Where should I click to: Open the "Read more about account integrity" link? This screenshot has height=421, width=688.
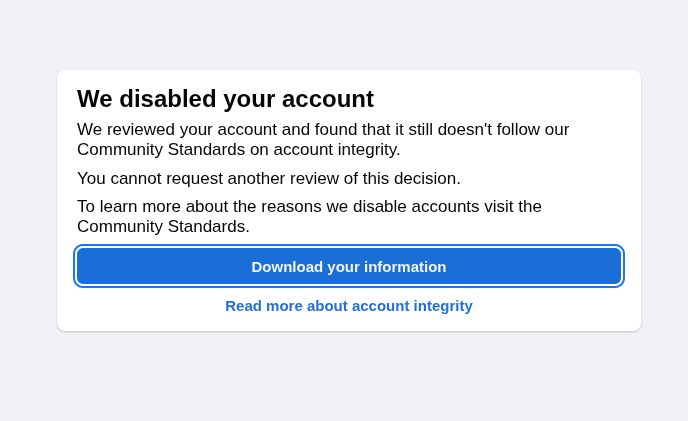pyautogui.click(x=348, y=306)
